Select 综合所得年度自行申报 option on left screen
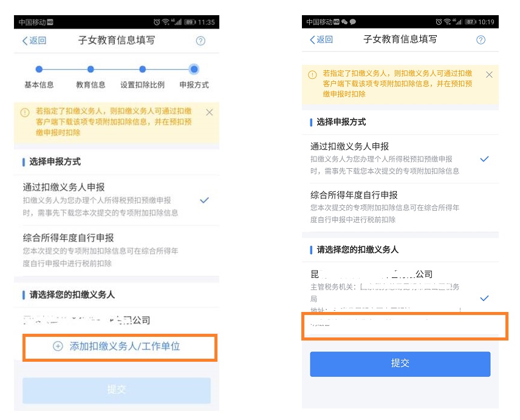Viewport: 520px width, 420px height. (x=117, y=251)
